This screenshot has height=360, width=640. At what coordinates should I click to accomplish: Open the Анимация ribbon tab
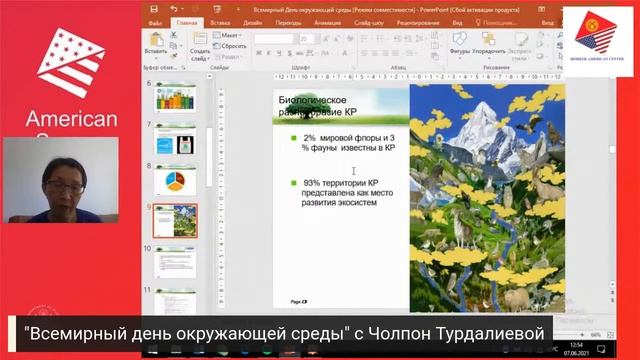[x=327, y=23]
